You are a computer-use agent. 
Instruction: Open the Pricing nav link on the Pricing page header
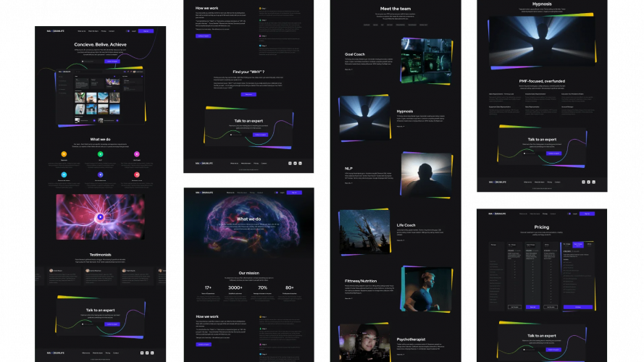(545, 214)
